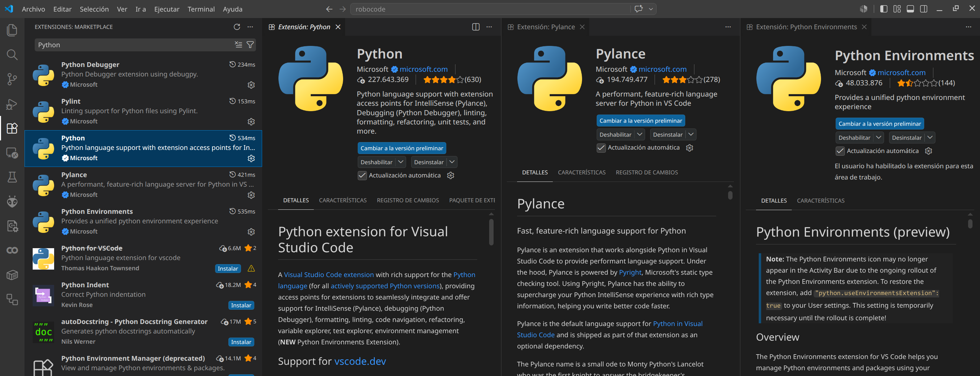Toggle Pylance automatic update checkbox
Screen dimensions: 980x376
[x=601, y=148]
